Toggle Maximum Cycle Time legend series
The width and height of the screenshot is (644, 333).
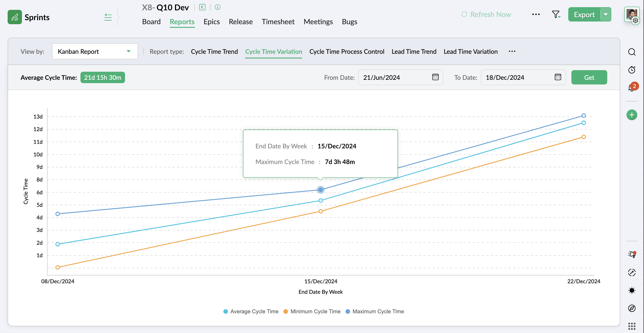[374, 311]
